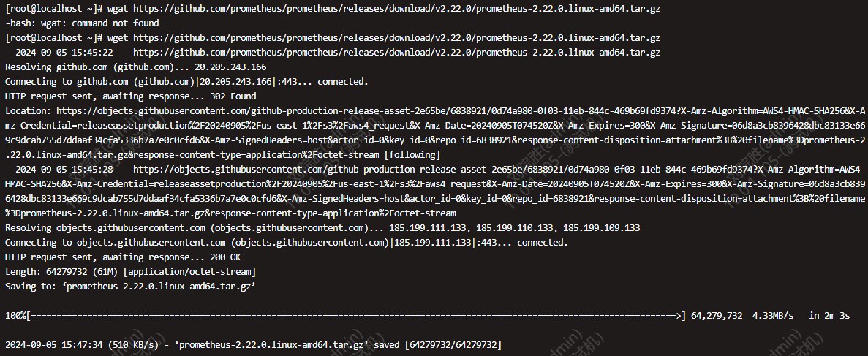Click the "saved [64279732/64279732]" text
The image size is (868, 356).
click(438, 345)
